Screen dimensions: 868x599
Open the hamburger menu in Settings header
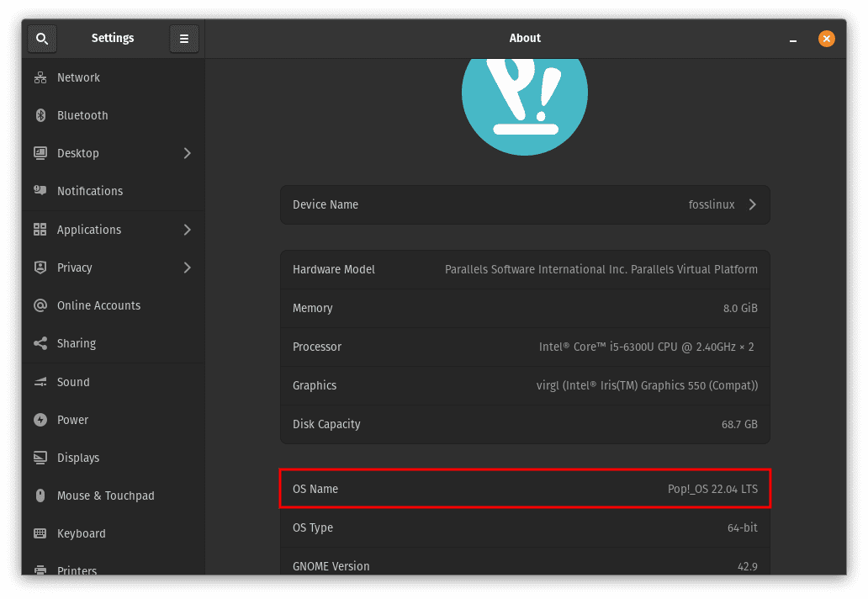click(184, 39)
